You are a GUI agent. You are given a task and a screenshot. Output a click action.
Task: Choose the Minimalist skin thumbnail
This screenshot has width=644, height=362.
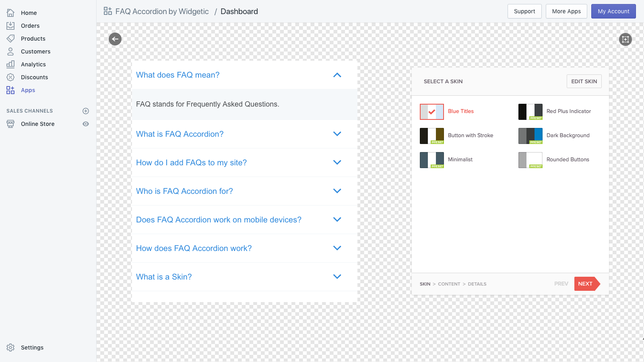click(432, 160)
